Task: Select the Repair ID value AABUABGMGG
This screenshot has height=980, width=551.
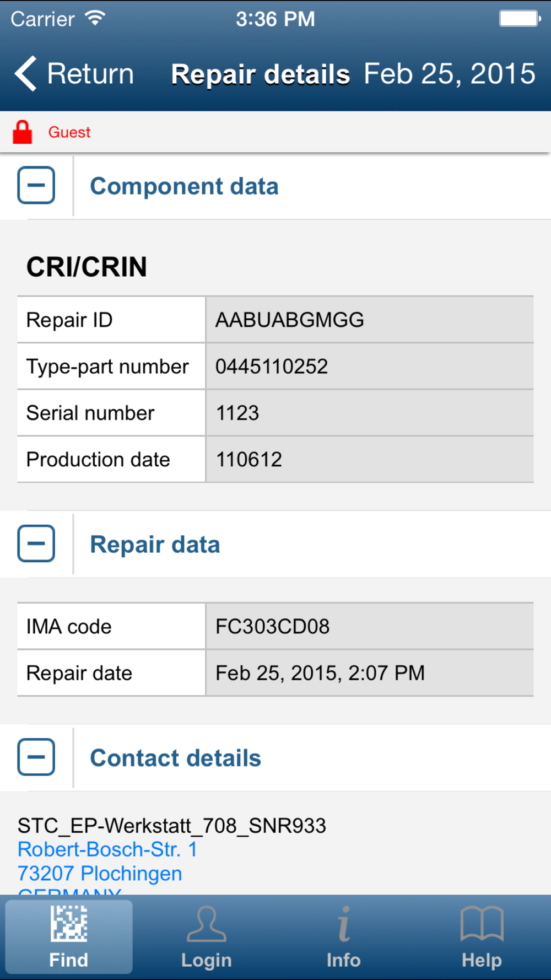Action: [x=290, y=320]
